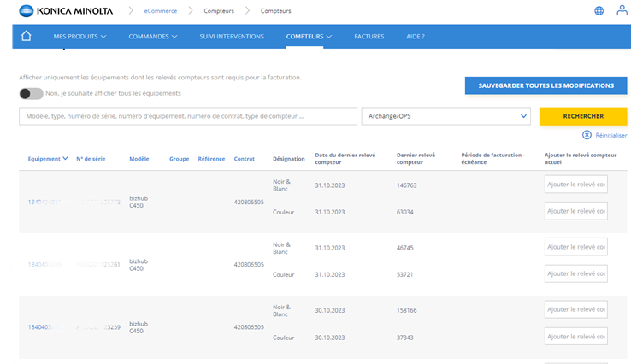Image resolution: width=631 pixels, height=364 pixels.
Task: Expand the COMPTEURS menu
Action: 309,37
